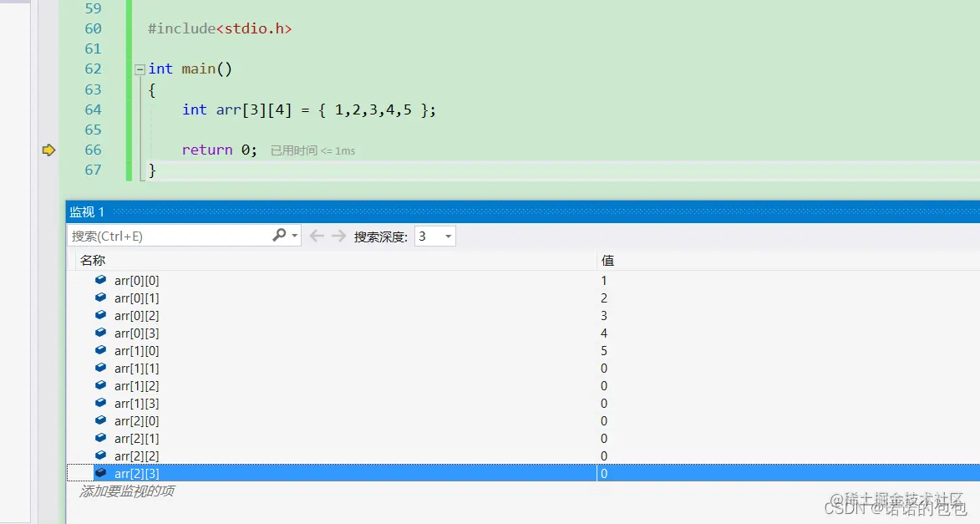
Task: Click the magnifier search icon in watch panel
Action: [x=279, y=235]
